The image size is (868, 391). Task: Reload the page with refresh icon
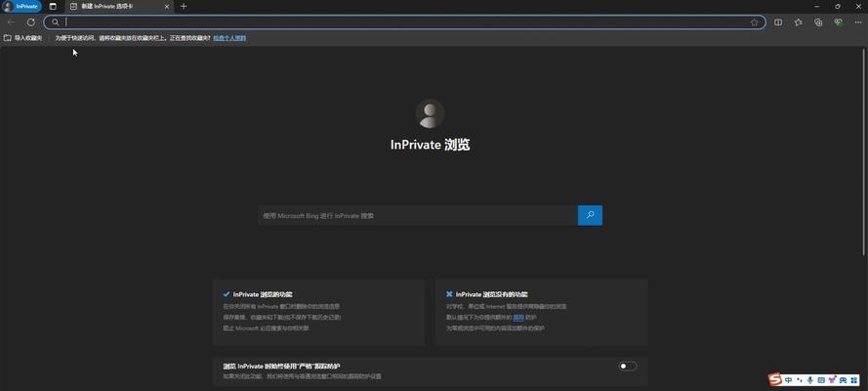(x=31, y=22)
